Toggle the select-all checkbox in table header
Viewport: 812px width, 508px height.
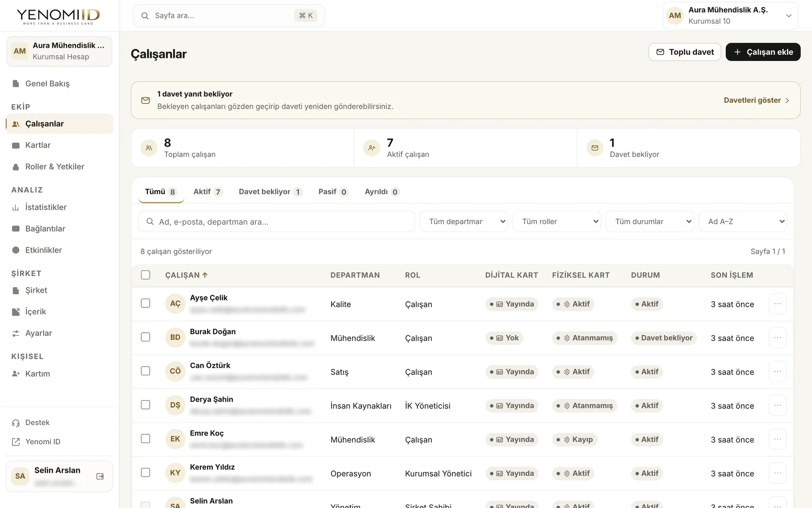pyautogui.click(x=146, y=275)
